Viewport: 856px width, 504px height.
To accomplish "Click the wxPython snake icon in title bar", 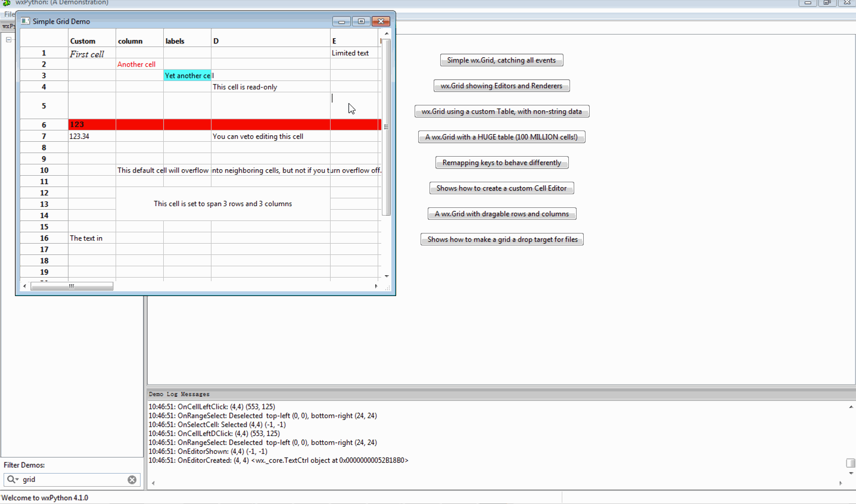I will (x=5, y=2).
